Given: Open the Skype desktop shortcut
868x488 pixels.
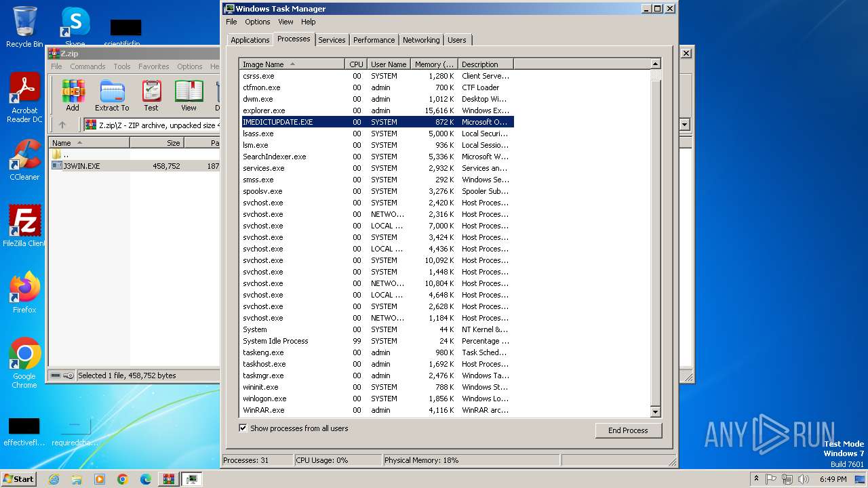Looking at the screenshot, I should tap(75, 26).
